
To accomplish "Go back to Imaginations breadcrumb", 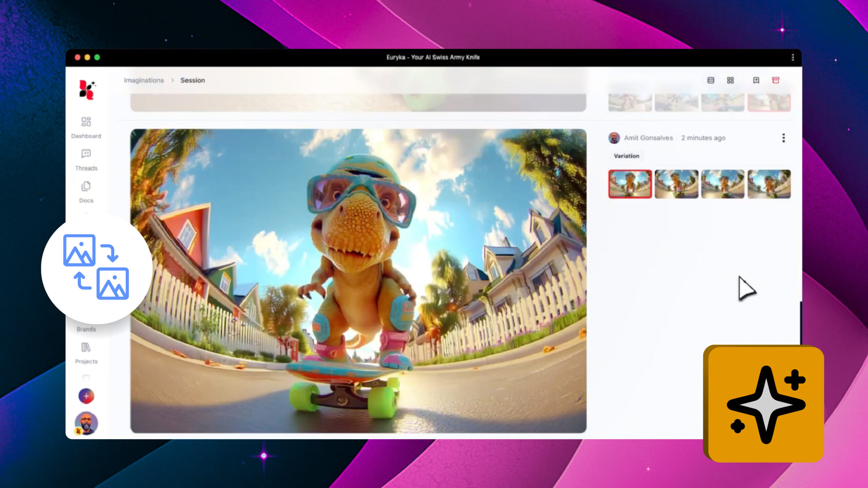I will (144, 80).
